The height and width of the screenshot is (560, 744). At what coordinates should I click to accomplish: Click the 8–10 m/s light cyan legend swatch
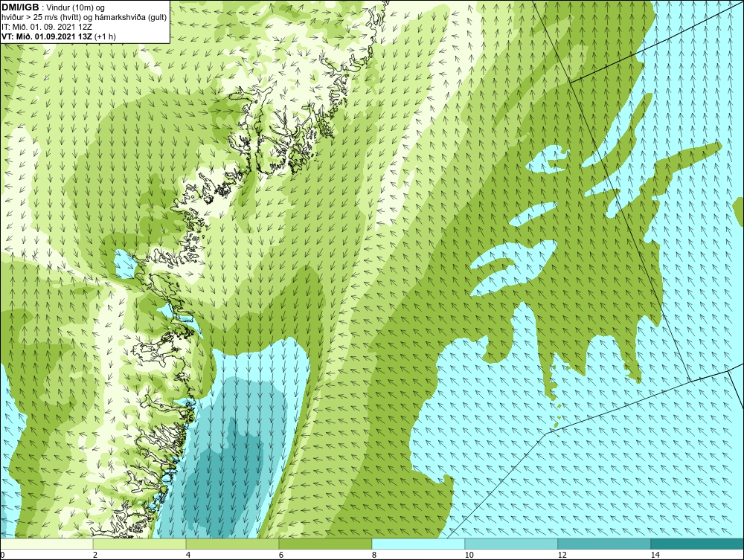coord(418,544)
